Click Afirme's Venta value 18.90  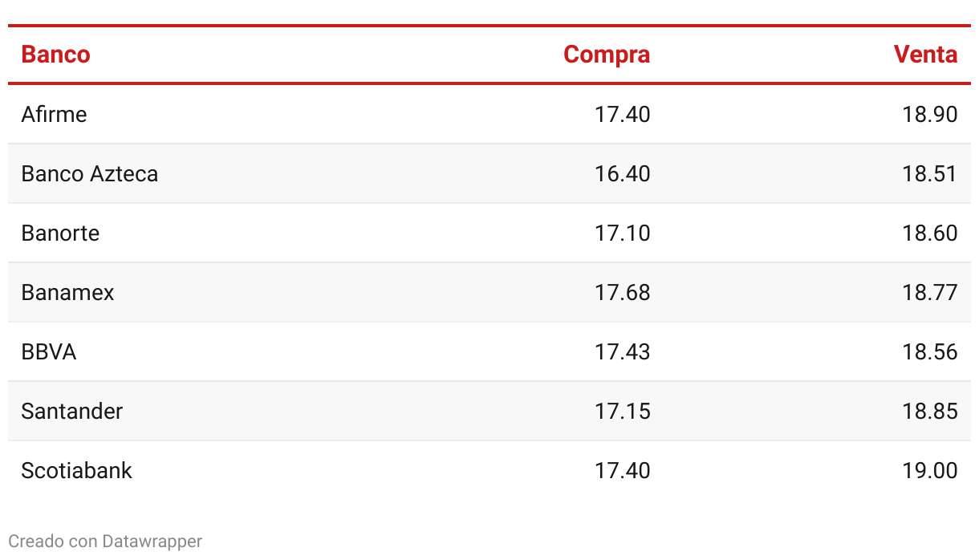929,114
